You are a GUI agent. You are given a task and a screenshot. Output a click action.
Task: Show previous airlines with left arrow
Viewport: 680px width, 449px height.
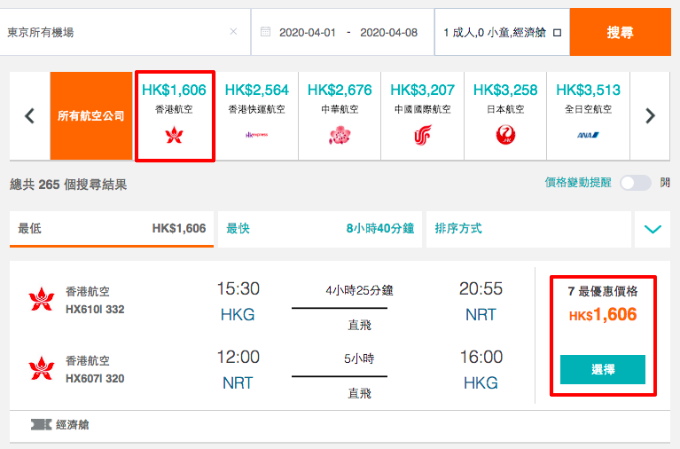tap(29, 116)
